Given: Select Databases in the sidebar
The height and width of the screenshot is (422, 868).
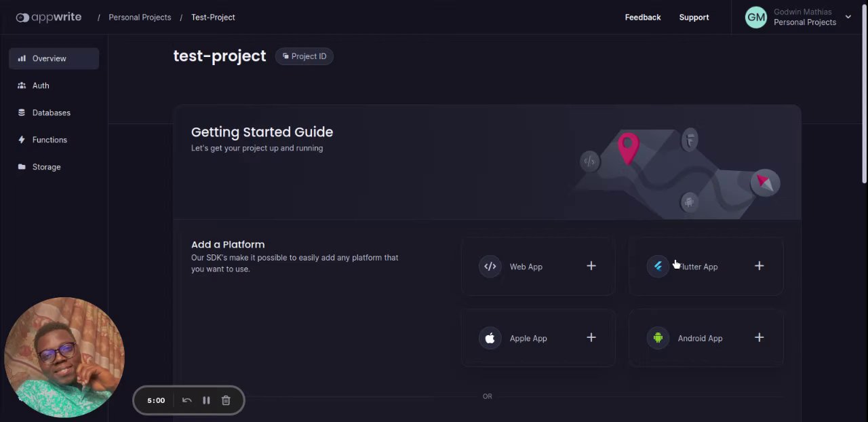Looking at the screenshot, I should (x=54, y=113).
